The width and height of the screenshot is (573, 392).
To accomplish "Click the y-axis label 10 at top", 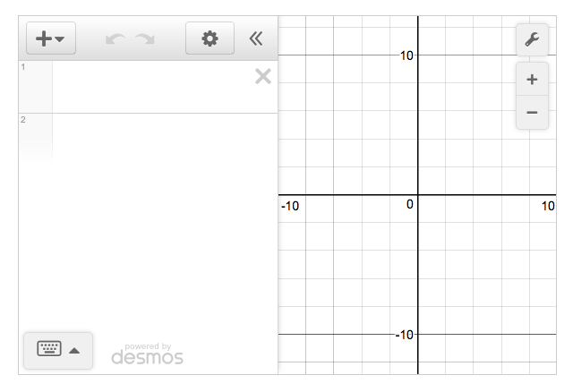I will tap(406, 55).
